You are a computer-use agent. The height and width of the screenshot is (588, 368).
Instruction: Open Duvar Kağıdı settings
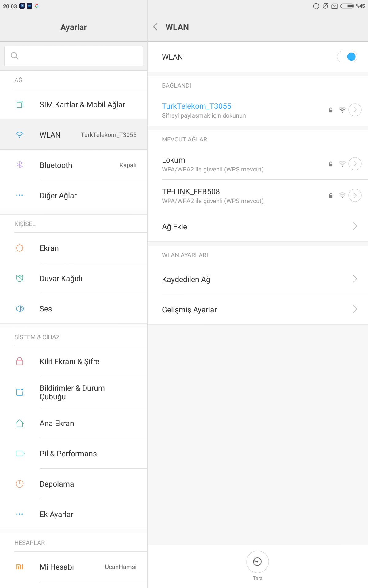[74, 278]
